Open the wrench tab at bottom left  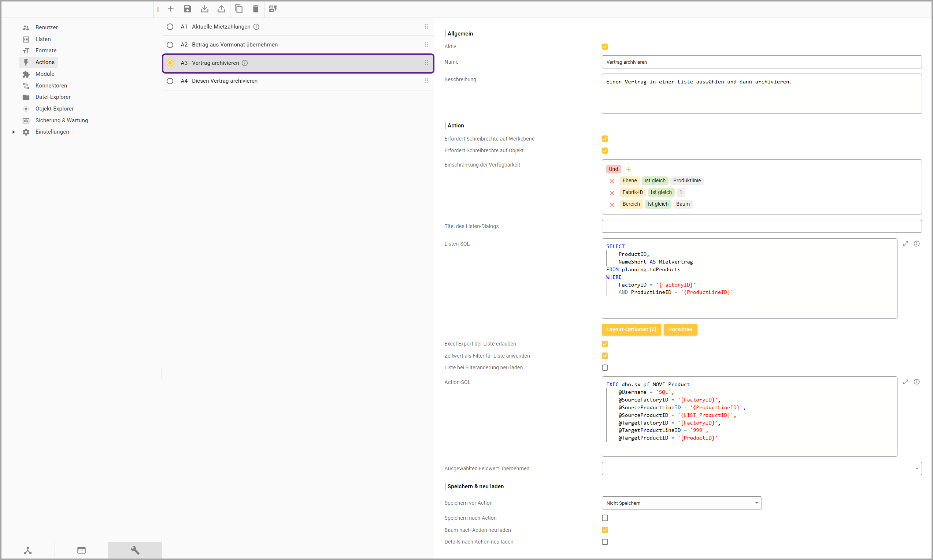pyautogui.click(x=135, y=550)
